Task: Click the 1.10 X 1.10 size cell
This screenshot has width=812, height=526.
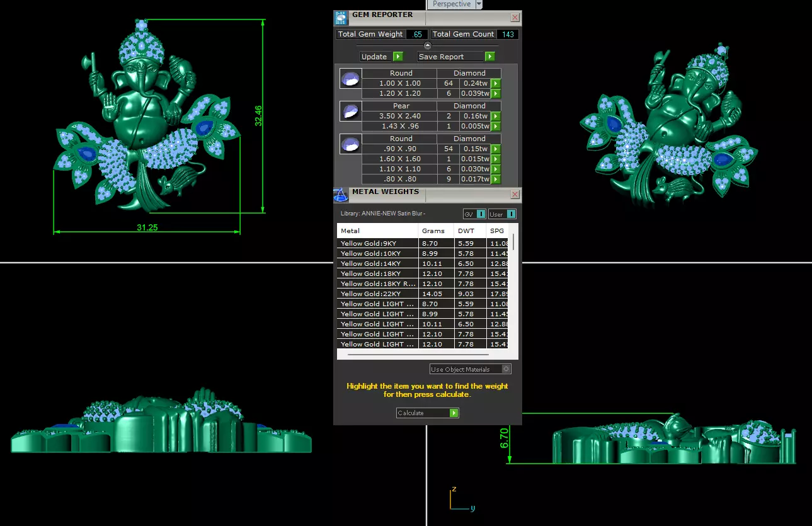Action: pyautogui.click(x=399, y=169)
